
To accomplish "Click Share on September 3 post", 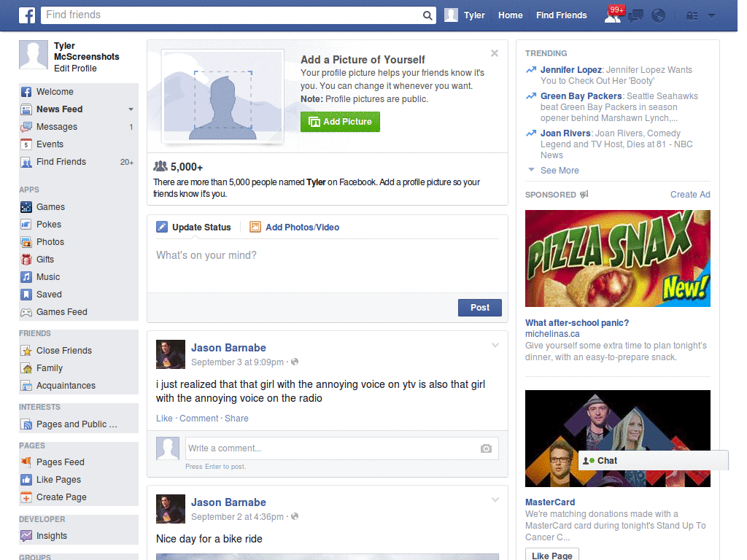I will point(236,418).
